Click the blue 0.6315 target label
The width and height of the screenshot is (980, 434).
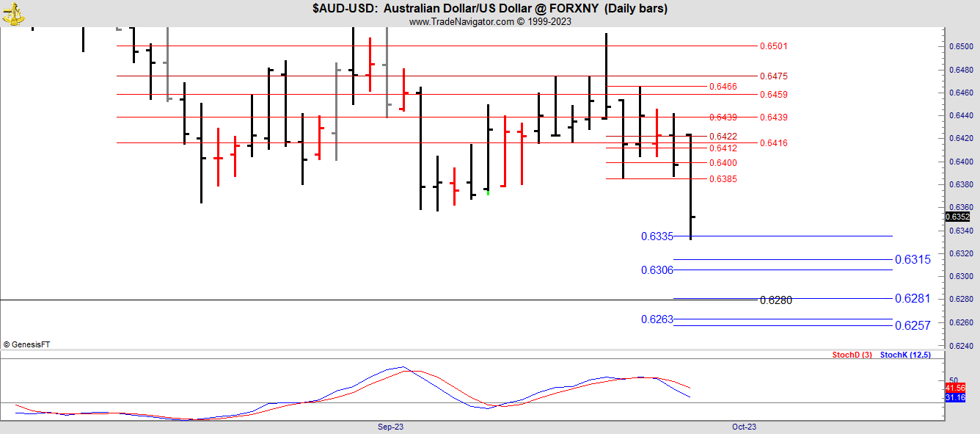click(x=913, y=260)
